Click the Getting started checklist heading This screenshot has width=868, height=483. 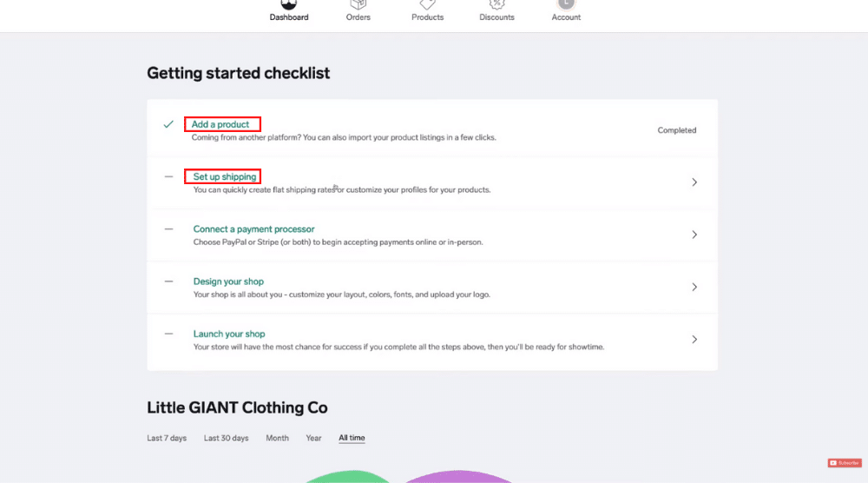click(238, 73)
